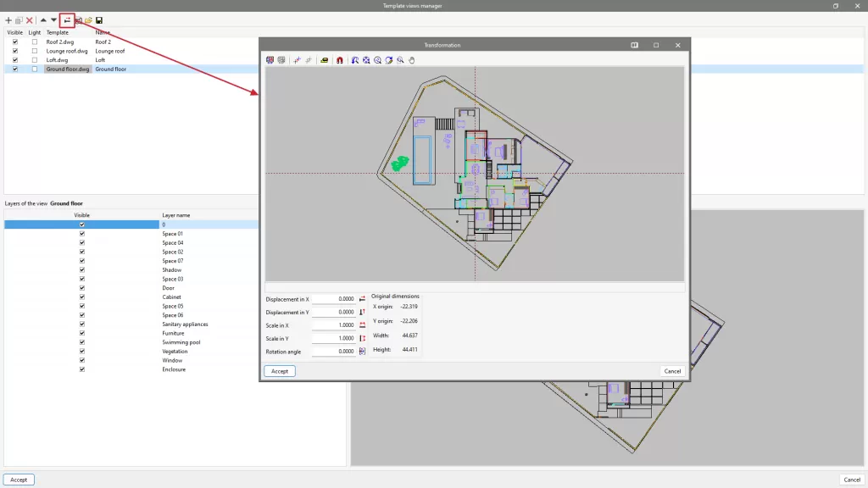Add a new template with plus icon
The image size is (868, 488).
click(8, 20)
